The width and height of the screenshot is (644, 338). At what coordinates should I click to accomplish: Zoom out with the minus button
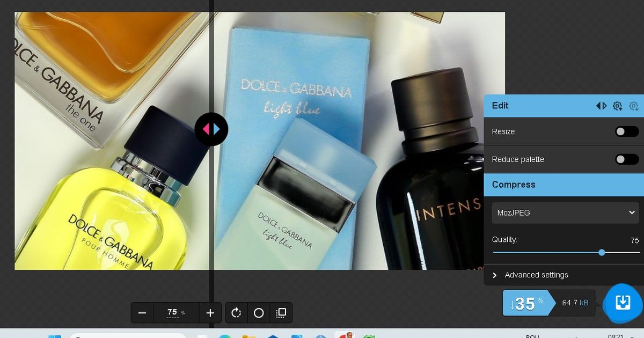point(142,313)
